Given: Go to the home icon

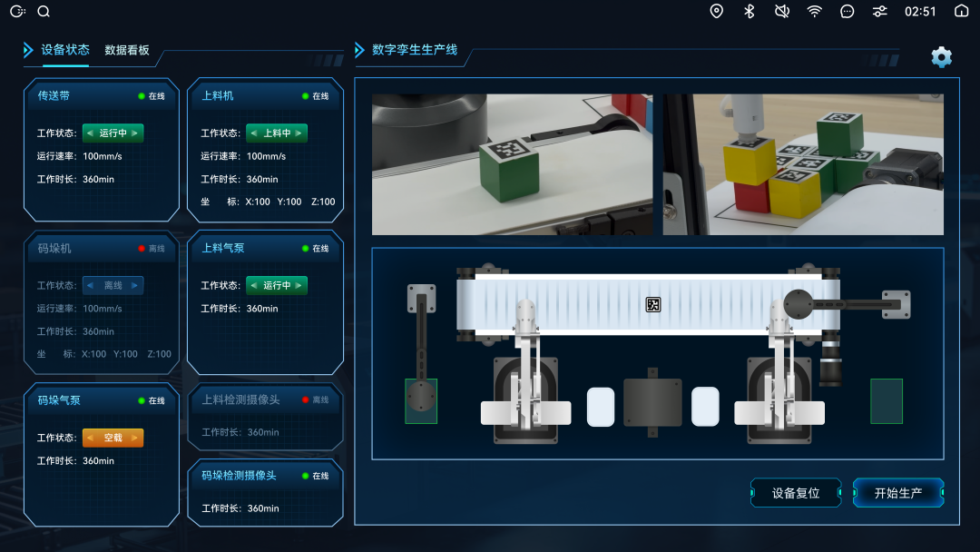Looking at the screenshot, I should [961, 11].
